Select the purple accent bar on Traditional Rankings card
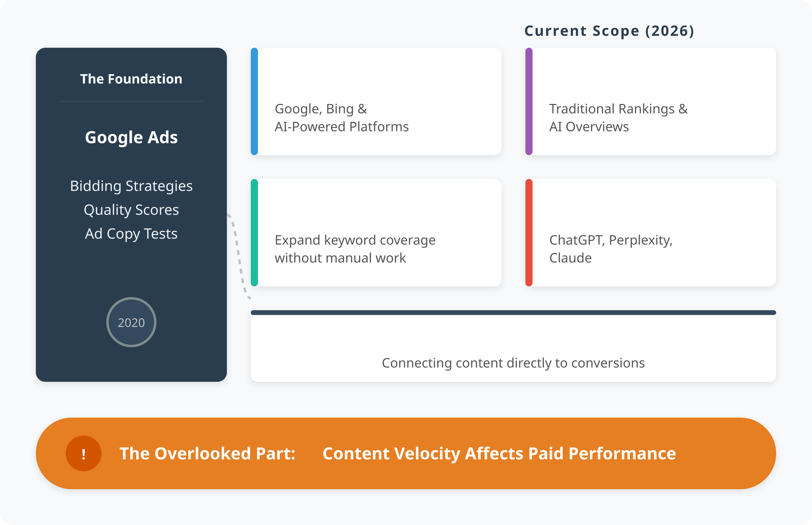Screen dimensions: 812x525 click(529, 101)
